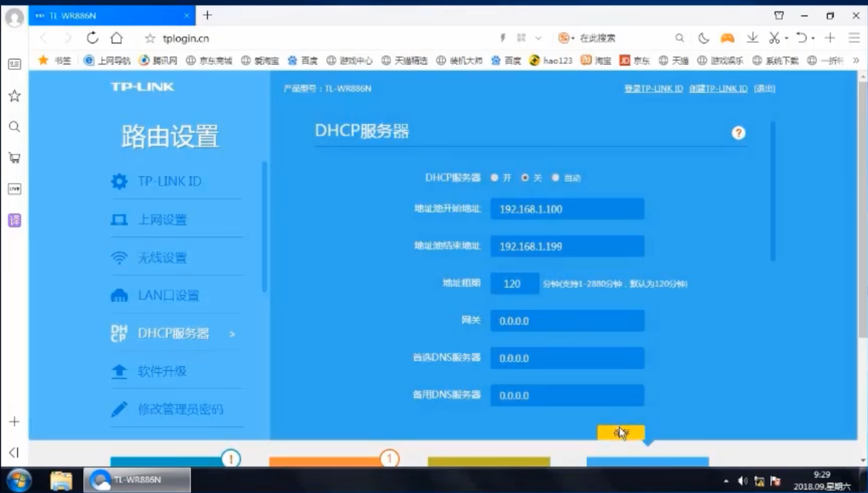Click the download icon in browser toolbar

click(x=752, y=38)
